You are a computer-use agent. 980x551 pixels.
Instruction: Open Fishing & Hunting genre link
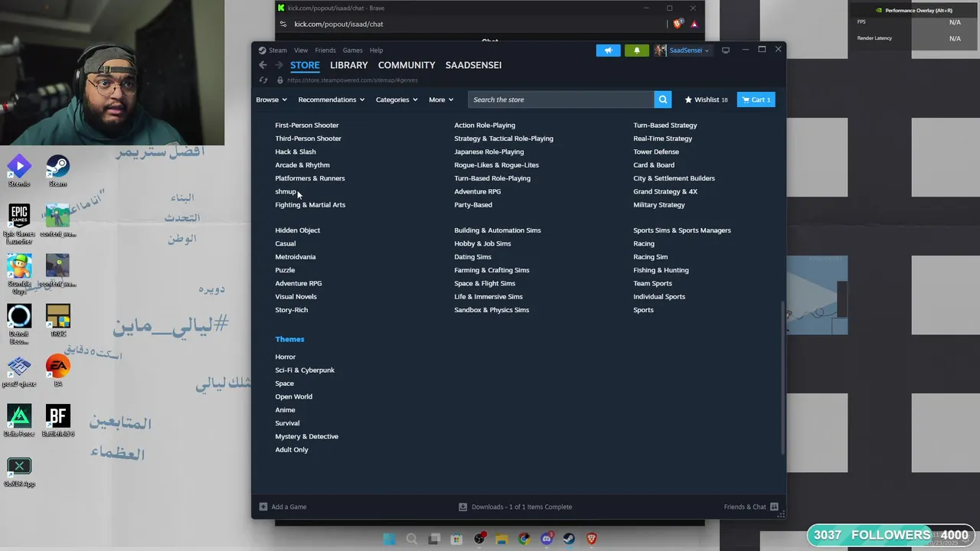(x=661, y=270)
